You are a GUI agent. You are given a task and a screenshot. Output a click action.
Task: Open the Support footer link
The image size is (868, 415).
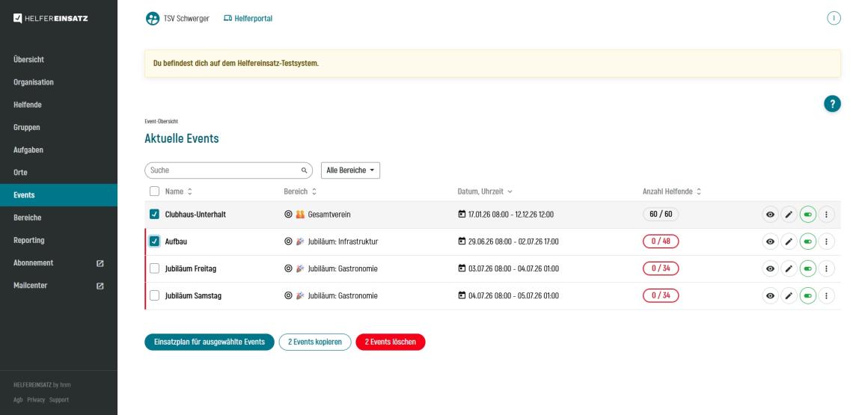coord(59,399)
